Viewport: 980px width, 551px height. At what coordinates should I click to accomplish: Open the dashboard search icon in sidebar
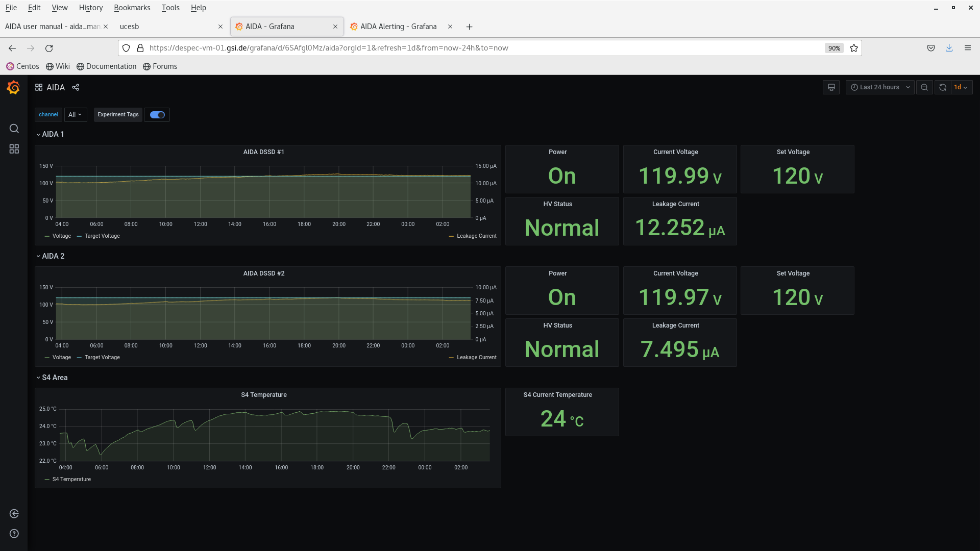[14, 129]
